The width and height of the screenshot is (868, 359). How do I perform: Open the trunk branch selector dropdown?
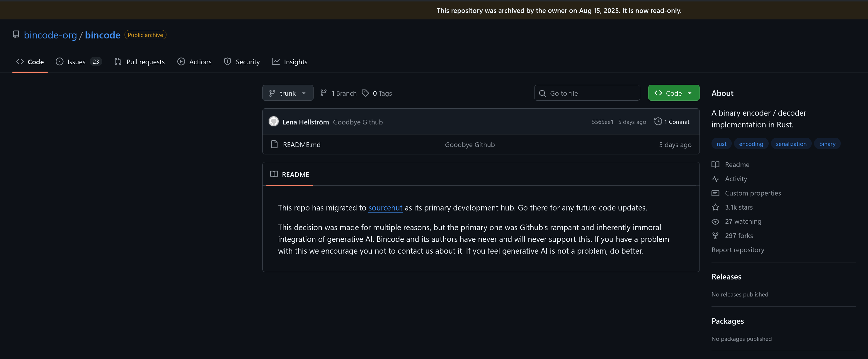(x=287, y=93)
